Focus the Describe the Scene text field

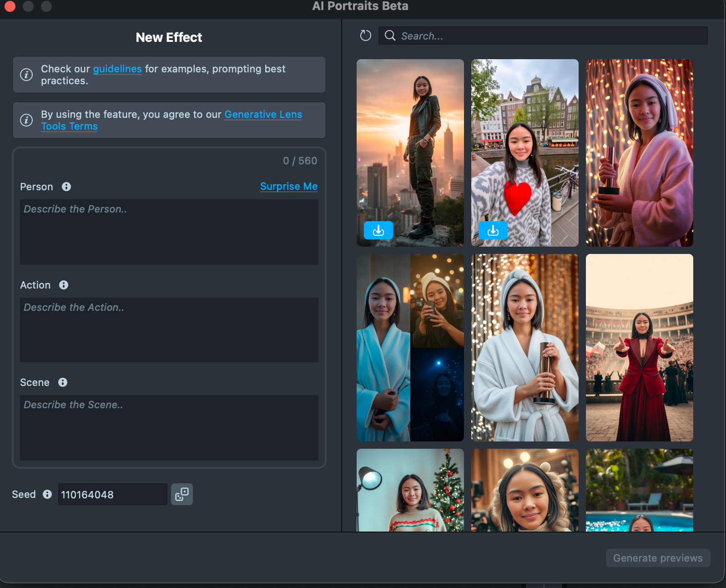point(169,427)
